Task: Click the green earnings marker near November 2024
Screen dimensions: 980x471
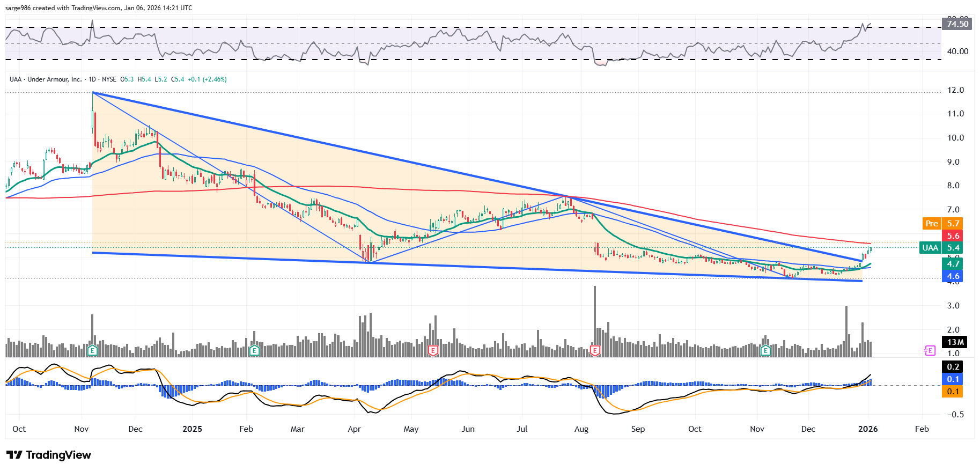Action: (x=92, y=351)
